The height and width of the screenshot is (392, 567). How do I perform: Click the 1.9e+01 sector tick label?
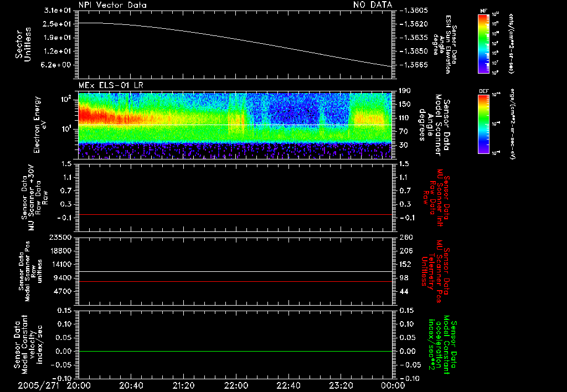(57, 38)
